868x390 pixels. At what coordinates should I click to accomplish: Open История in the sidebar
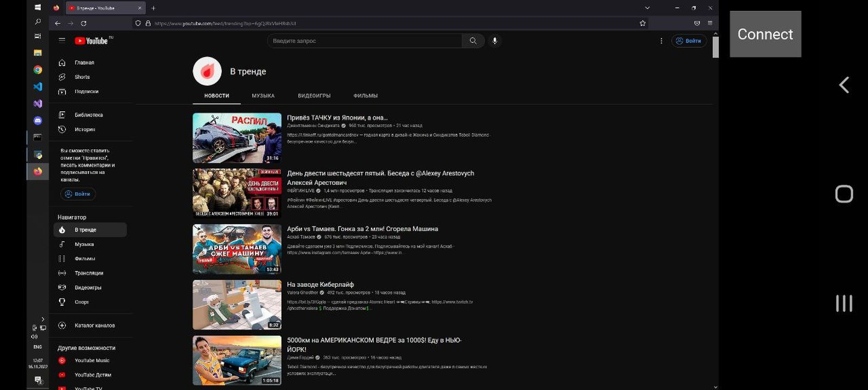(x=90, y=130)
